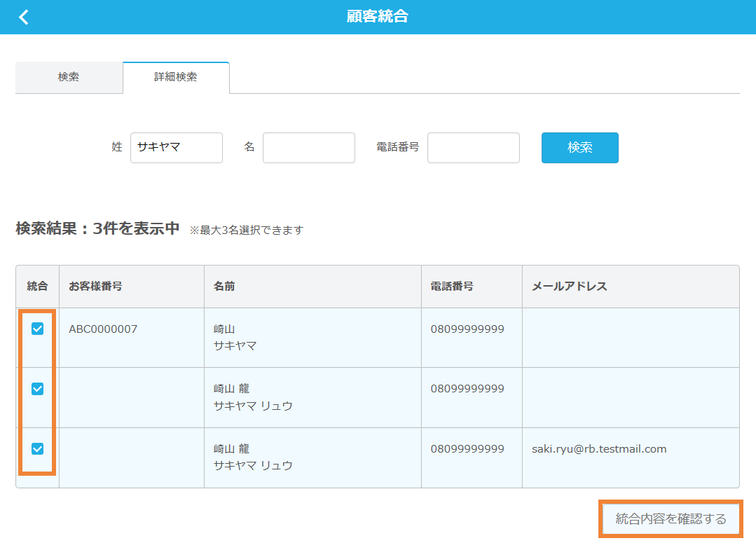
Task: Switch to the 検索 tab
Action: [69, 77]
